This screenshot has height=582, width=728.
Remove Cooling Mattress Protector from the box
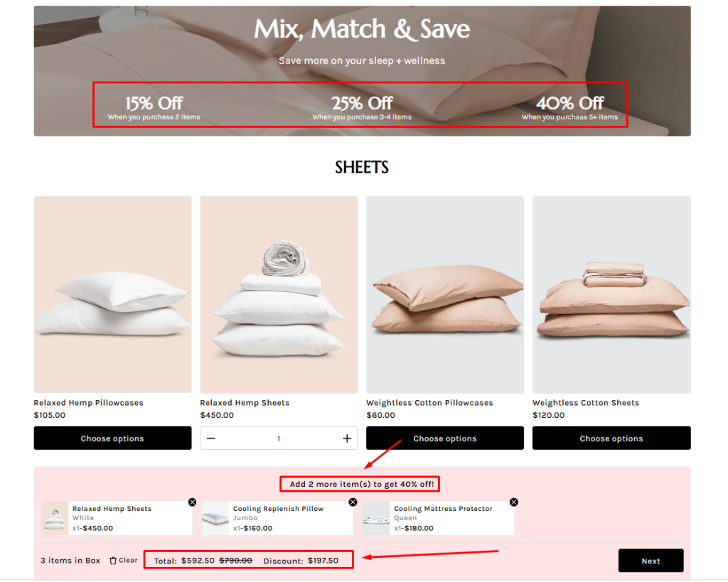pyautogui.click(x=514, y=502)
